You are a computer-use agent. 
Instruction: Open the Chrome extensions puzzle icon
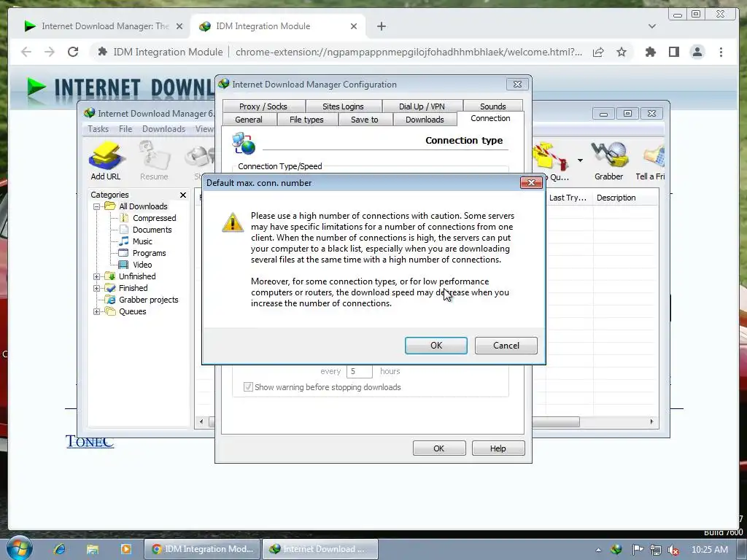click(x=650, y=52)
